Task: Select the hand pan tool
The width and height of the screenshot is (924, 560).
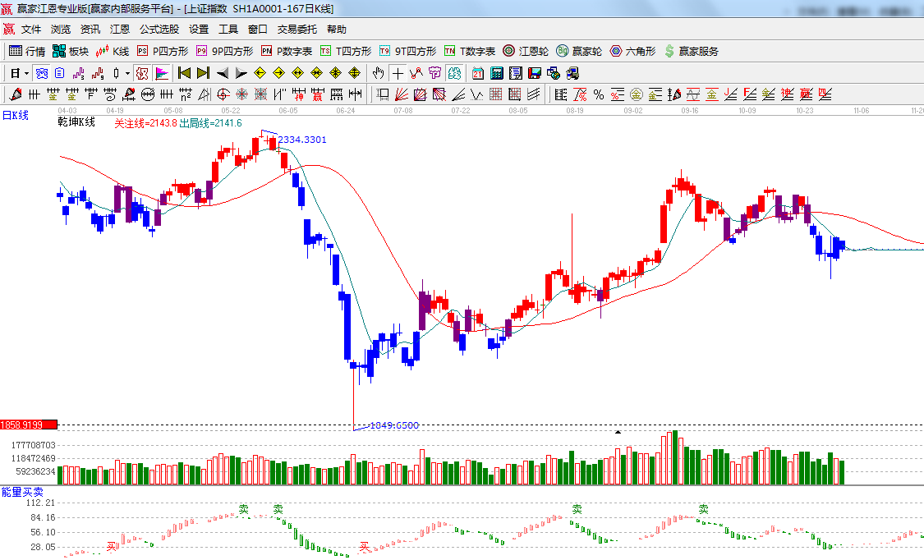Action: [x=378, y=73]
